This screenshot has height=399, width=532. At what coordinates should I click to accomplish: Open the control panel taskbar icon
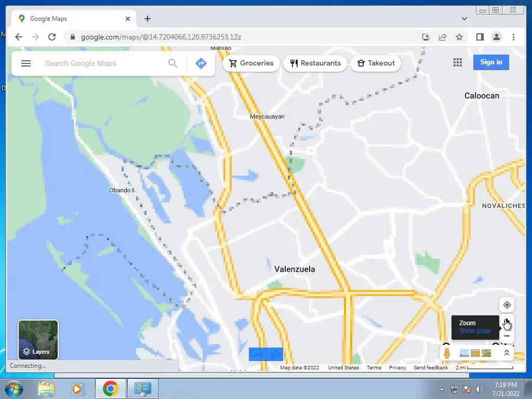tap(142, 389)
